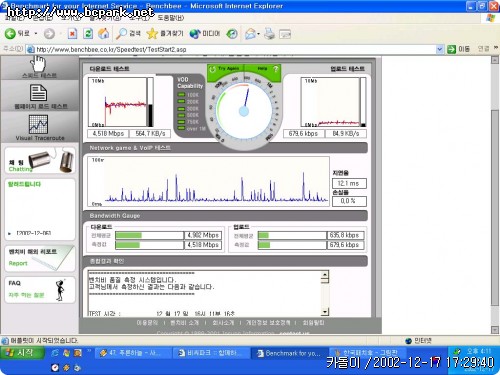Click the page scrollbar up arrow

495,60
